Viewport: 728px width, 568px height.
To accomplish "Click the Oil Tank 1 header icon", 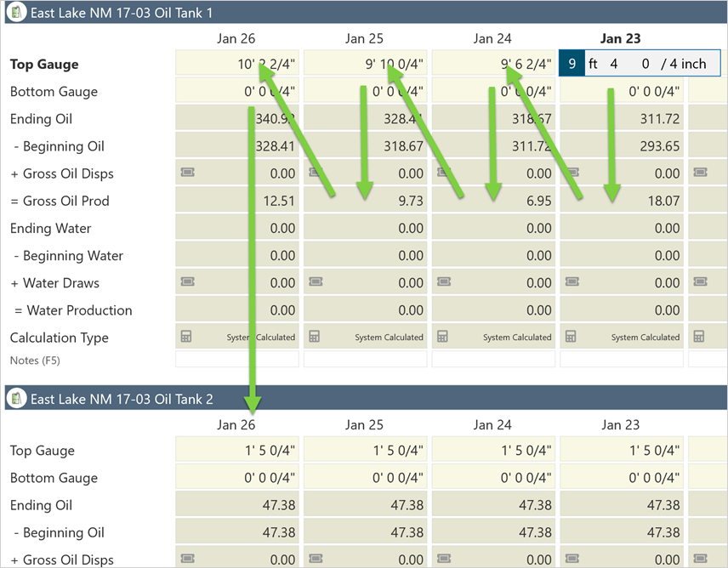I will 16,13.
